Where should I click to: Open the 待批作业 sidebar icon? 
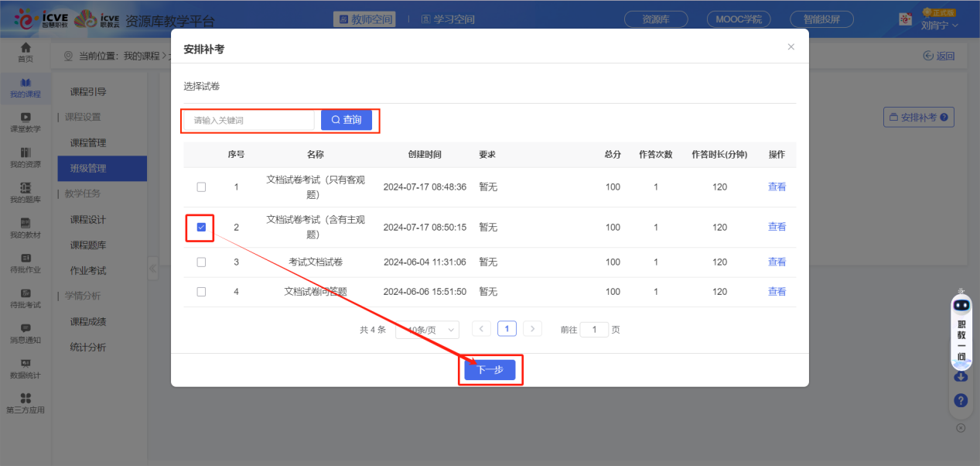26,262
